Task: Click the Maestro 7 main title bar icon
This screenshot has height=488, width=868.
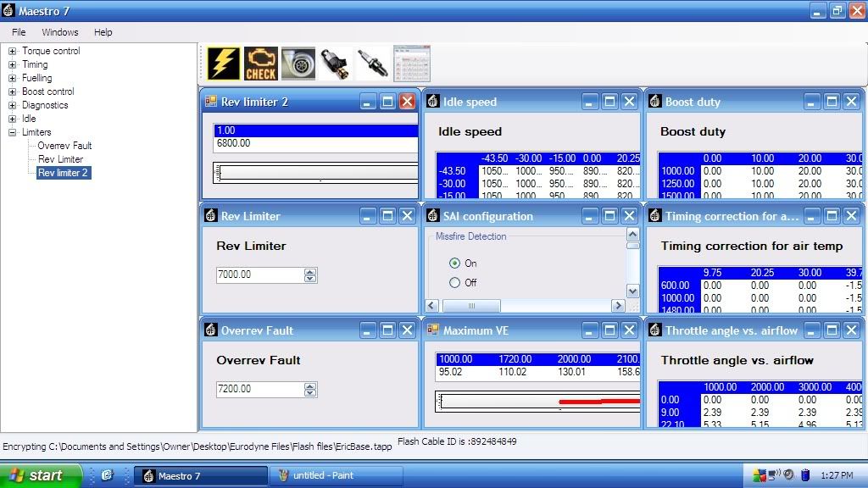Action: coord(8,10)
